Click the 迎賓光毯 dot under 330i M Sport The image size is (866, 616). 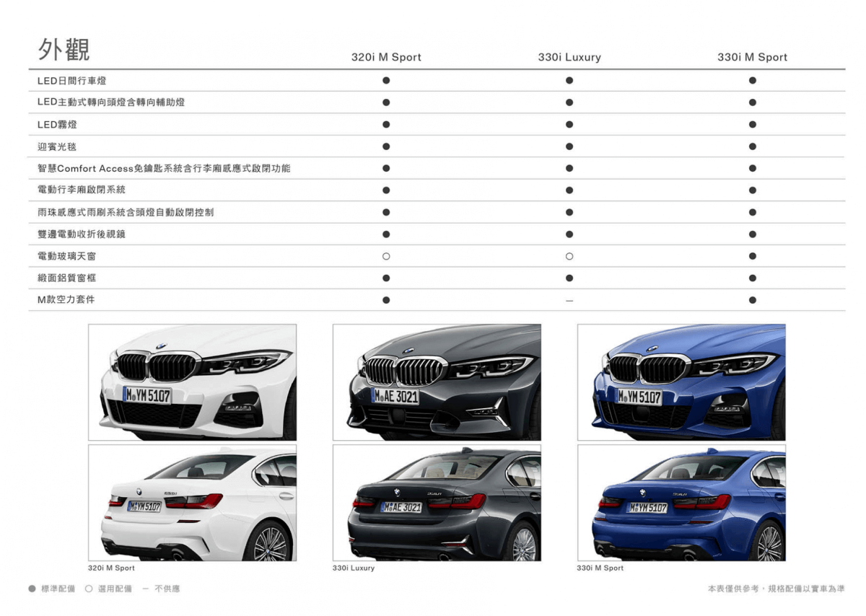753,146
